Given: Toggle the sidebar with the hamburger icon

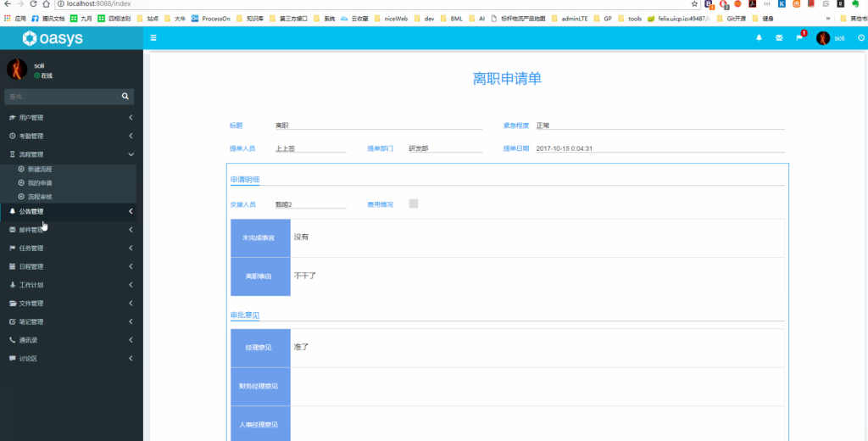Looking at the screenshot, I should (x=153, y=37).
